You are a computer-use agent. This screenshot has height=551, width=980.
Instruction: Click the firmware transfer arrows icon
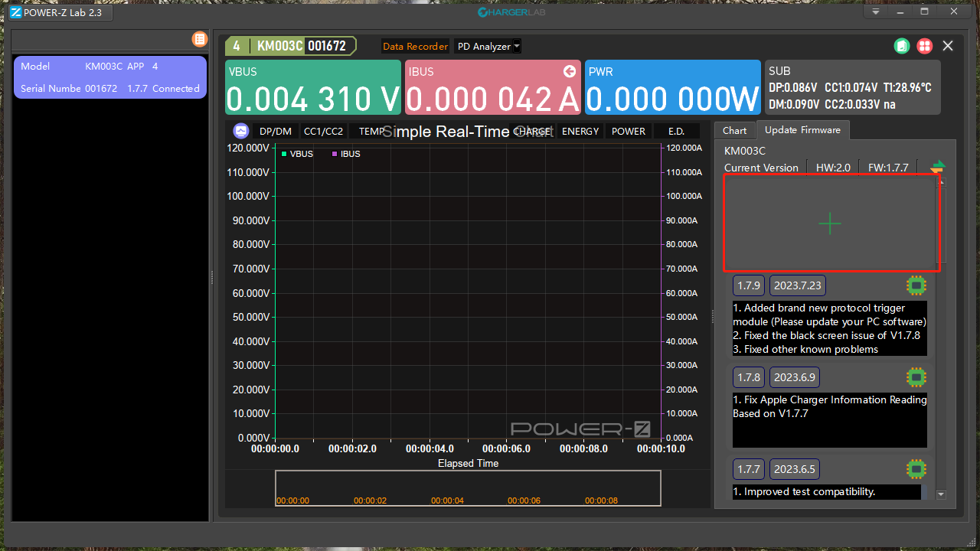pyautogui.click(x=938, y=167)
